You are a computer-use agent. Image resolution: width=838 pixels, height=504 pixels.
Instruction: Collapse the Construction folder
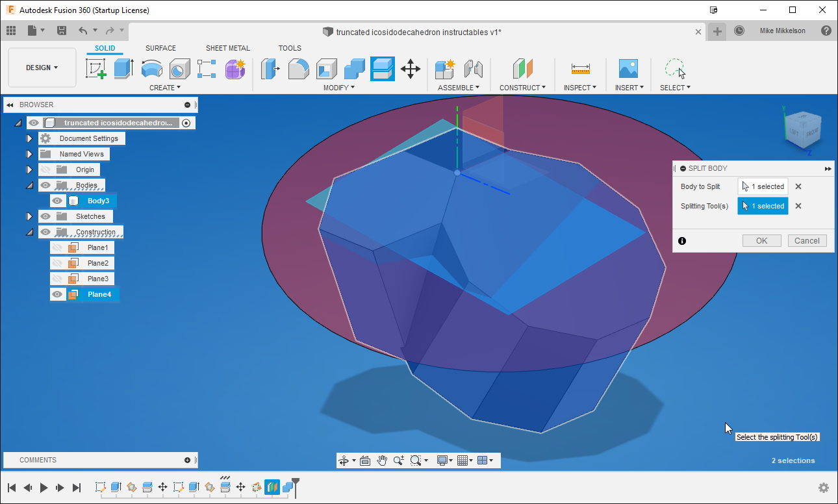(x=29, y=231)
